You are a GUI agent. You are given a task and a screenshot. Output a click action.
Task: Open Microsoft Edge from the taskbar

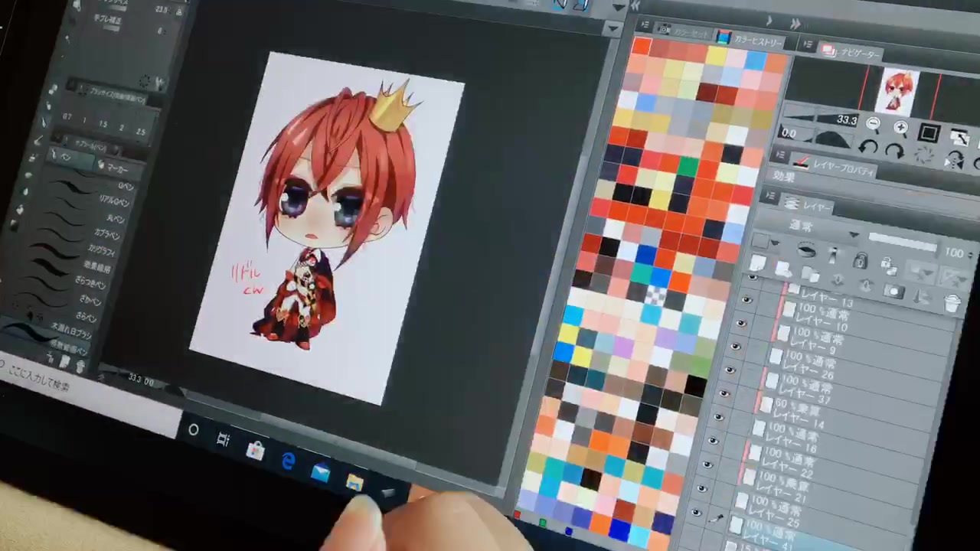[x=288, y=461]
